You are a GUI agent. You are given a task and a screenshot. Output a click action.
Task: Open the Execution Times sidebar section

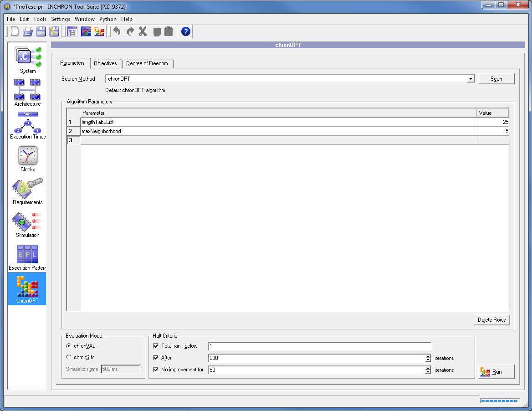pos(27,126)
